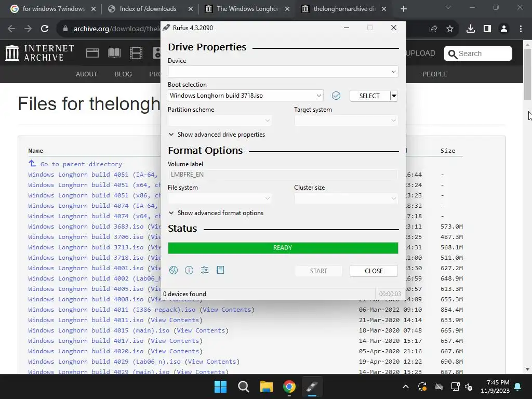Open Rufus settings sliders icon
The image size is (532, 399).
(x=205, y=270)
